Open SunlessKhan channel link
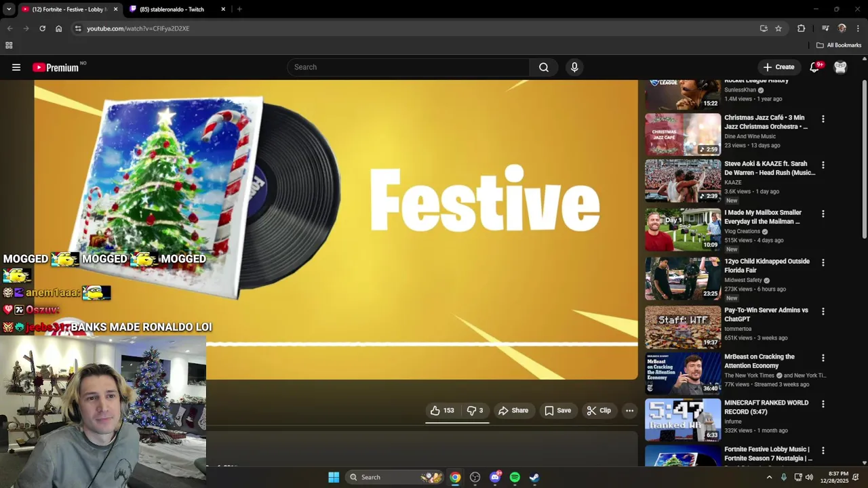Screen dimensions: 868x488 [x=740, y=90]
